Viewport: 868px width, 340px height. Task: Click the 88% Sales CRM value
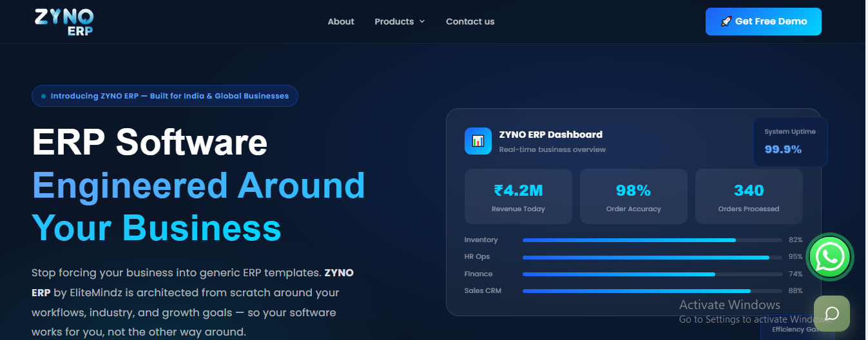pos(795,290)
